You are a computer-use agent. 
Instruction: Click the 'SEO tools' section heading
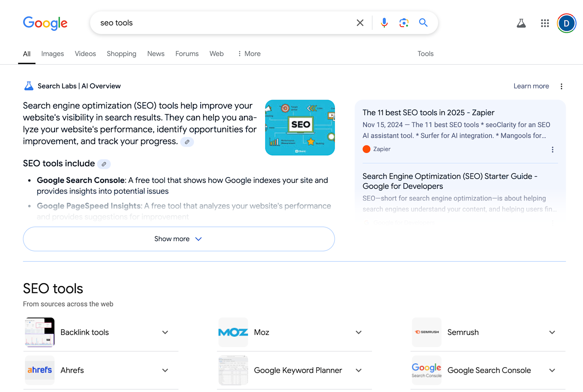click(x=53, y=289)
